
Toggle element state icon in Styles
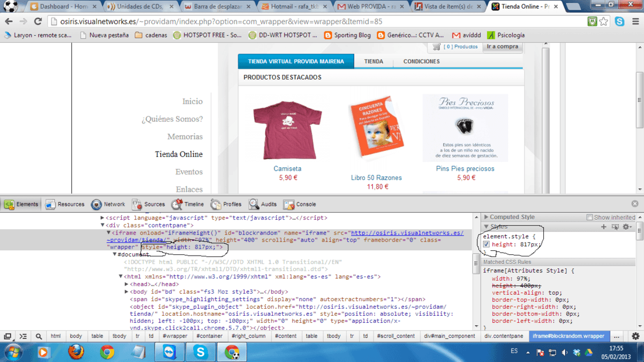(615, 226)
